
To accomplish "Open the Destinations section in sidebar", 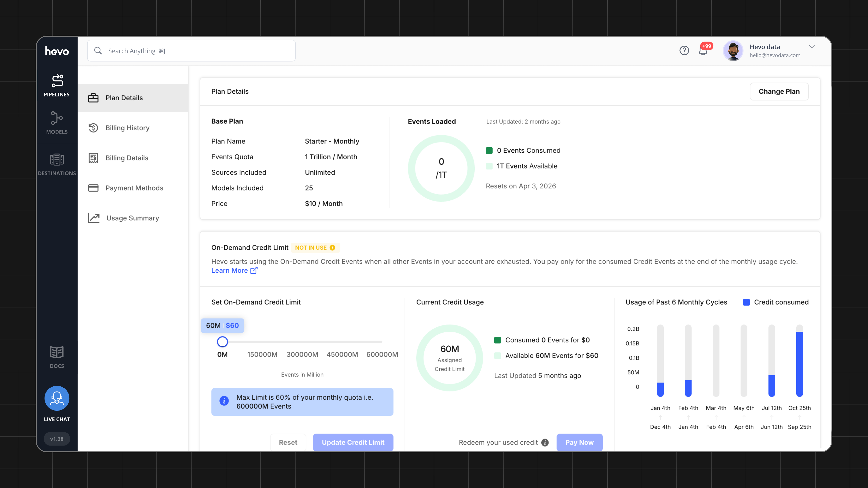I will click(x=57, y=164).
